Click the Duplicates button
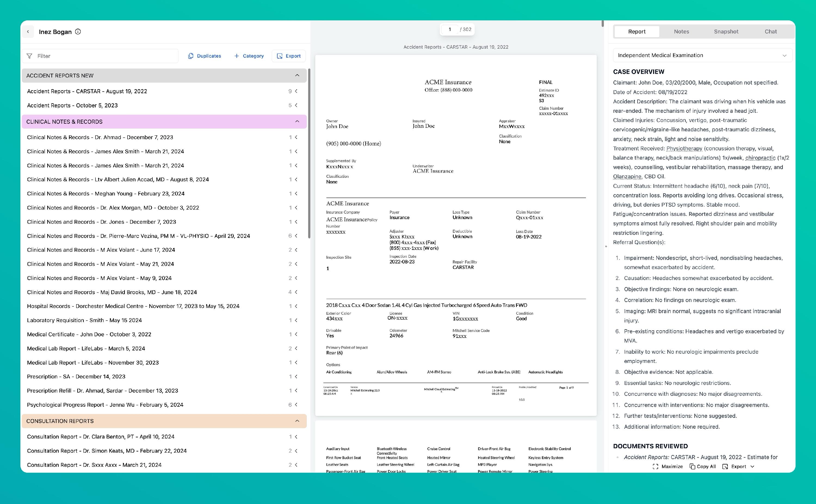816x504 pixels. 205,56
